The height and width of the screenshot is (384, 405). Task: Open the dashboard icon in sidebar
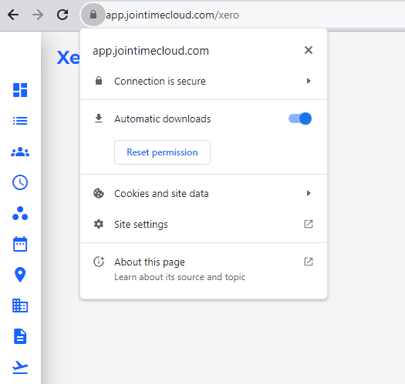pyautogui.click(x=20, y=90)
